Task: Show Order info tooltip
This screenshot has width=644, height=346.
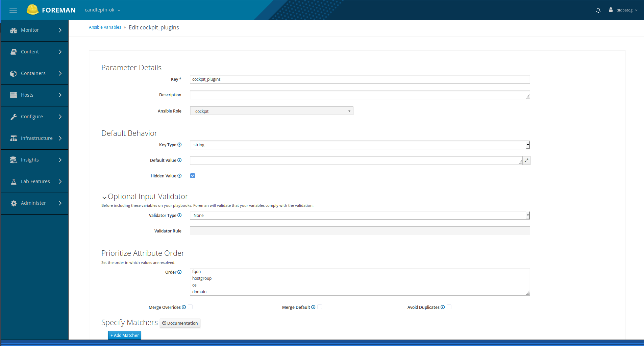Action: (x=179, y=272)
